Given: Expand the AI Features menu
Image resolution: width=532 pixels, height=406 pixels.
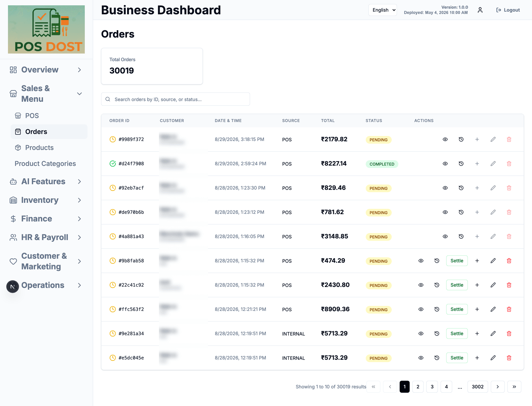Looking at the screenshot, I should click(46, 182).
